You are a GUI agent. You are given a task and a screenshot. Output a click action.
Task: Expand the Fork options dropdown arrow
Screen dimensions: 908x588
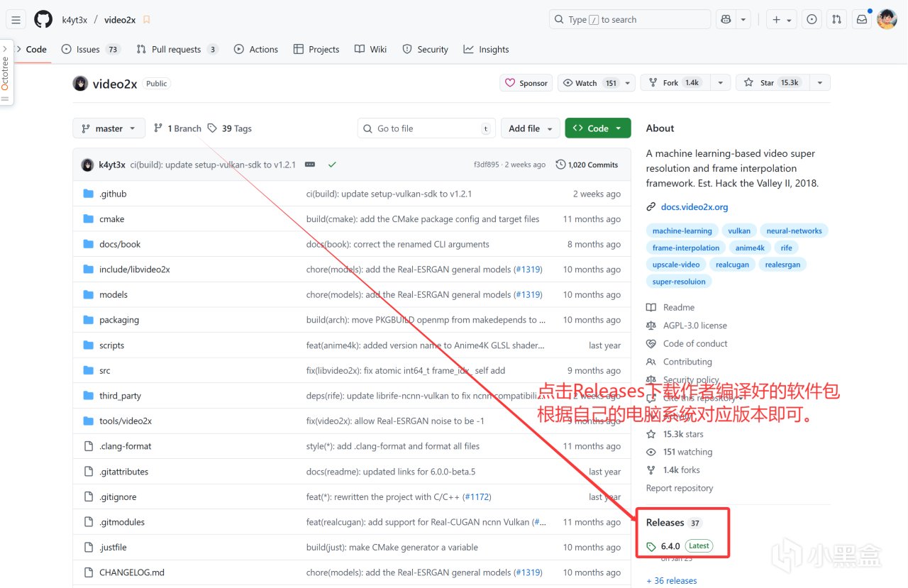point(721,83)
